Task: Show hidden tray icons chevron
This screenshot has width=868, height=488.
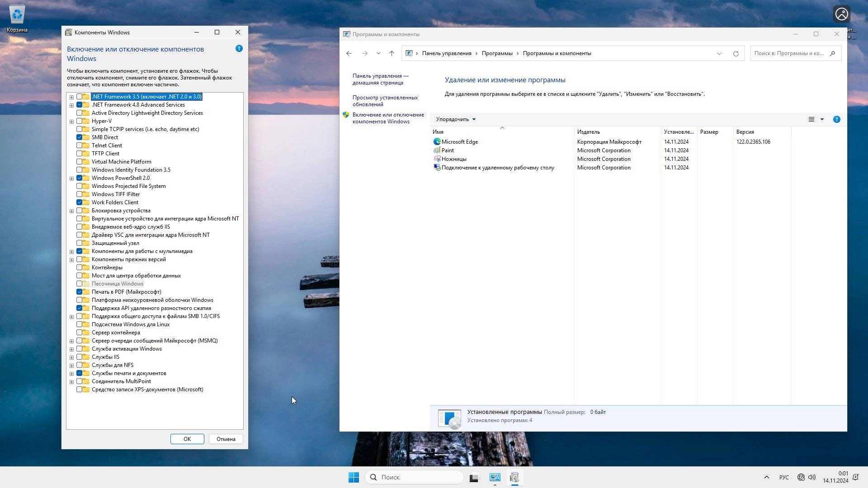Action: point(766,477)
